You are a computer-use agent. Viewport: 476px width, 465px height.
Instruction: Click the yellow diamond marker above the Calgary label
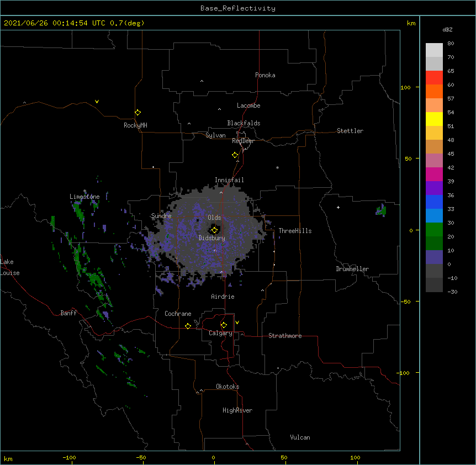(x=224, y=325)
